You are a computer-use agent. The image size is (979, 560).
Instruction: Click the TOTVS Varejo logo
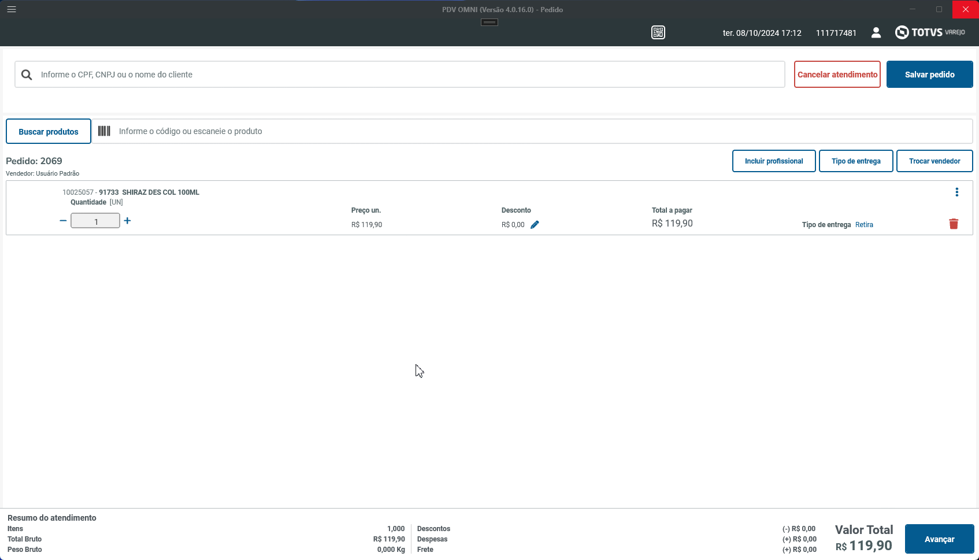pyautogui.click(x=930, y=32)
